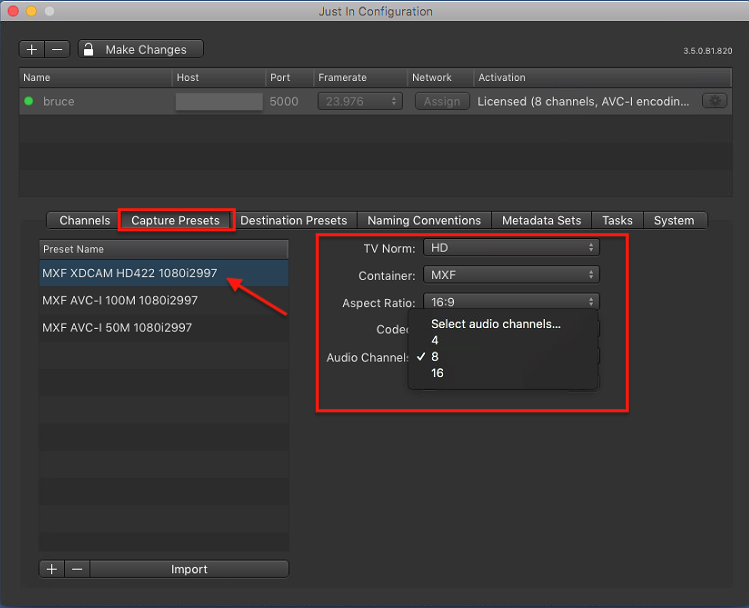Select the bruce host name
This screenshot has height=608, width=749.
58,101
